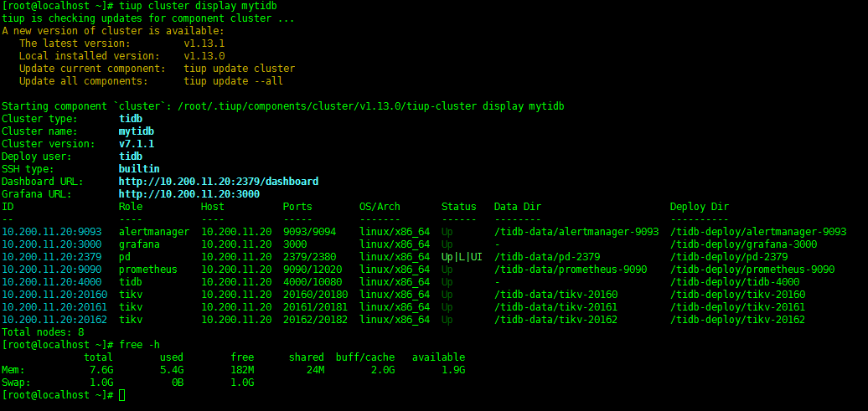Click node ID 10.200.11.20:9093
The image size is (868, 411).
(52, 232)
